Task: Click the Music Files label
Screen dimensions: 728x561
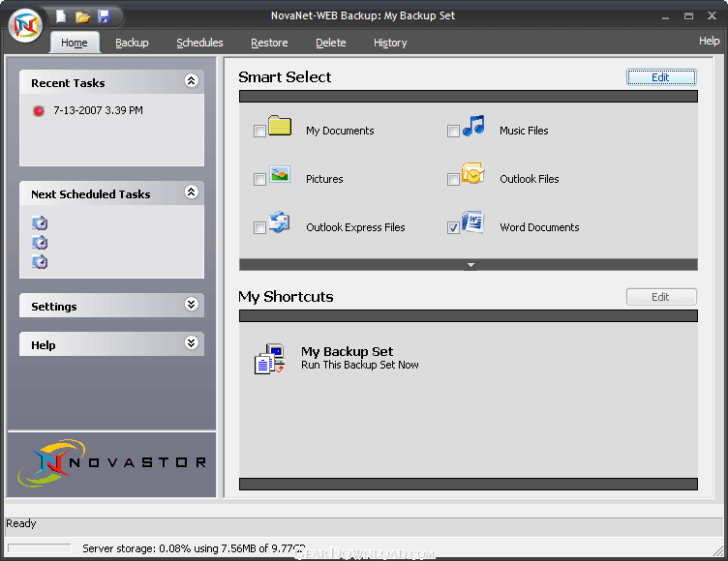Action: 524,131
